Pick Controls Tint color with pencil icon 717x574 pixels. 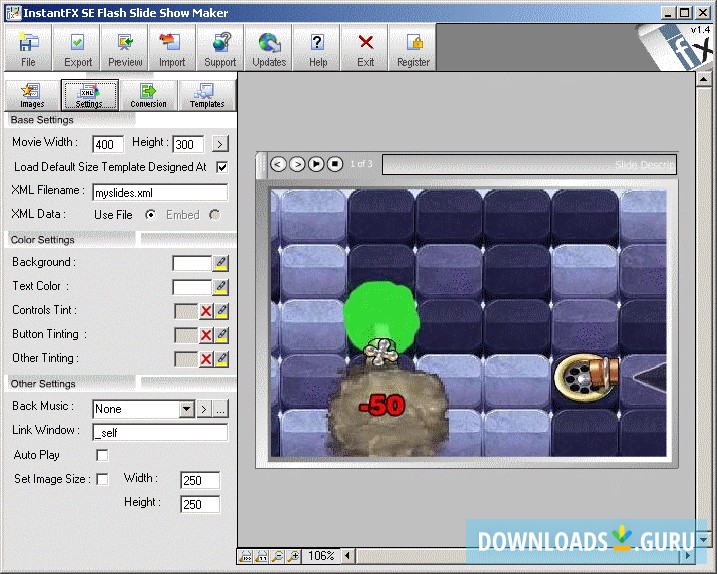(222, 311)
